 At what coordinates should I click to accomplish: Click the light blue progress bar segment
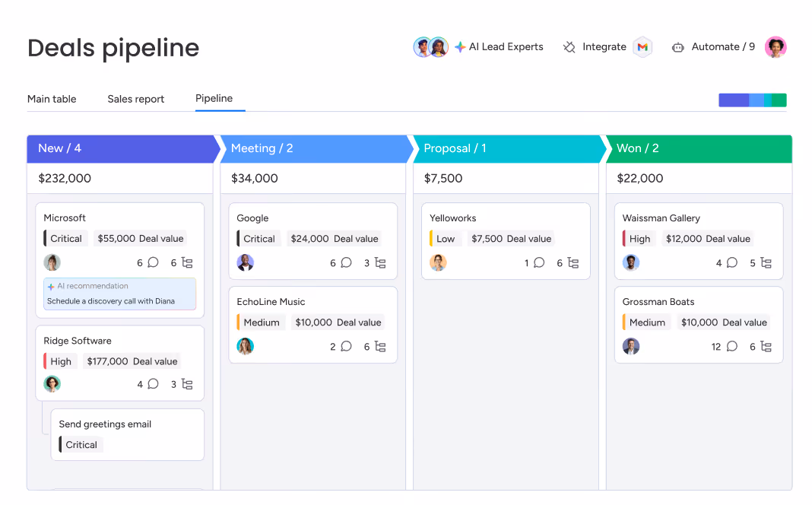pos(756,100)
